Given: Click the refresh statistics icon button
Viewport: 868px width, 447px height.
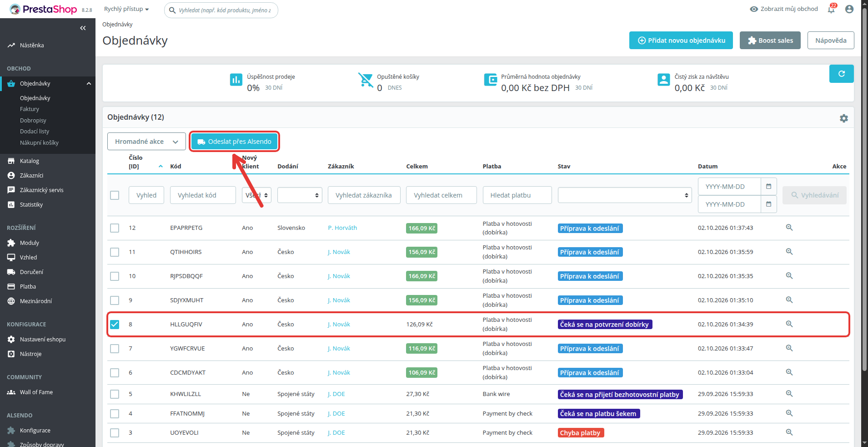Looking at the screenshot, I should point(841,74).
